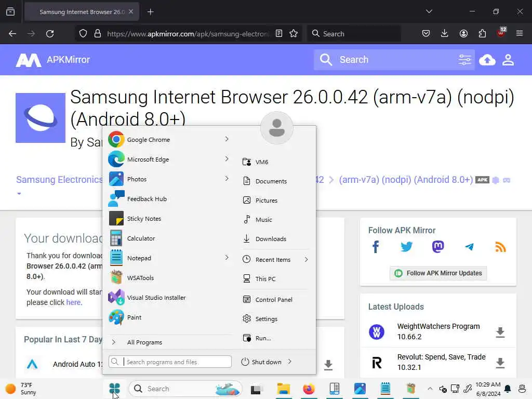Launch Sticky Notes
This screenshot has width=532, height=399.
(170, 219)
